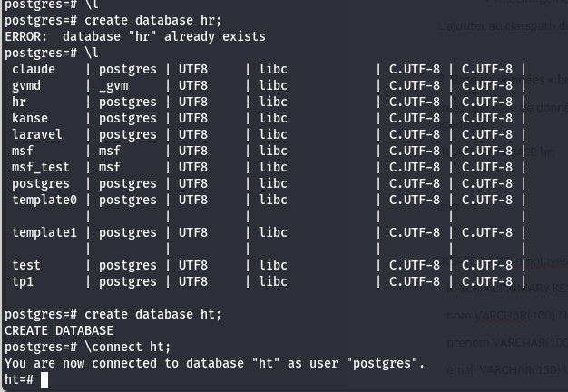Click the 'kanse' database name
The height and width of the screenshot is (392, 568).
[30, 118]
